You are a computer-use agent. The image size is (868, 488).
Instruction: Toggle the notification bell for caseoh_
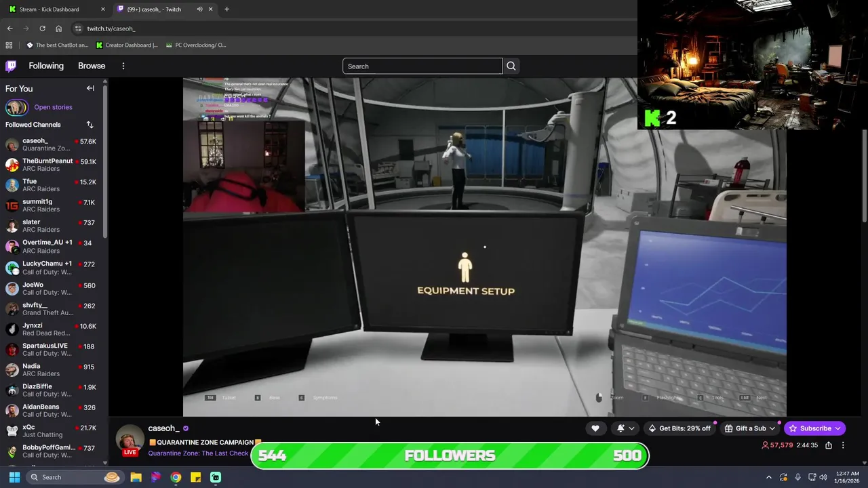click(x=620, y=428)
